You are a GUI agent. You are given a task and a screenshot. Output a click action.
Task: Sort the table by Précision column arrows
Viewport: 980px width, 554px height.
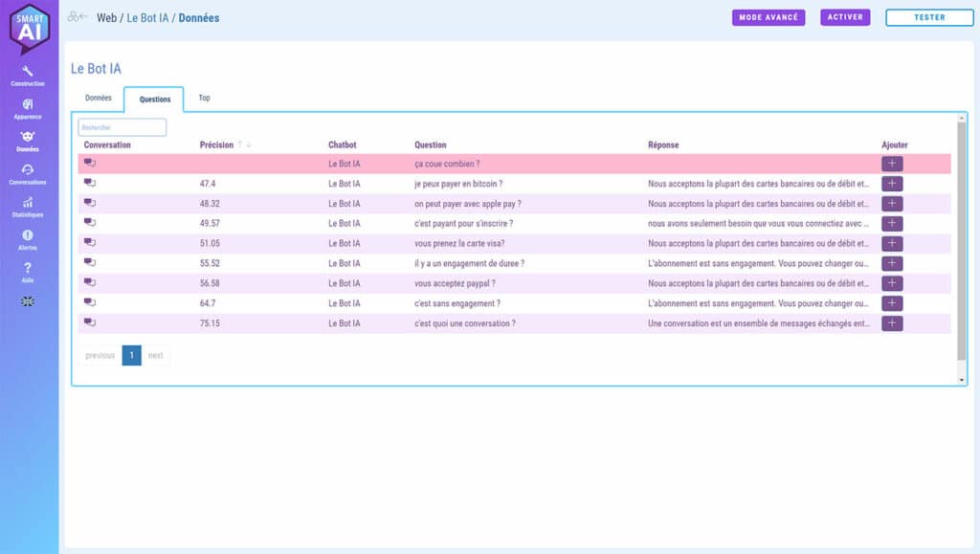pyautogui.click(x=244, y=145)
